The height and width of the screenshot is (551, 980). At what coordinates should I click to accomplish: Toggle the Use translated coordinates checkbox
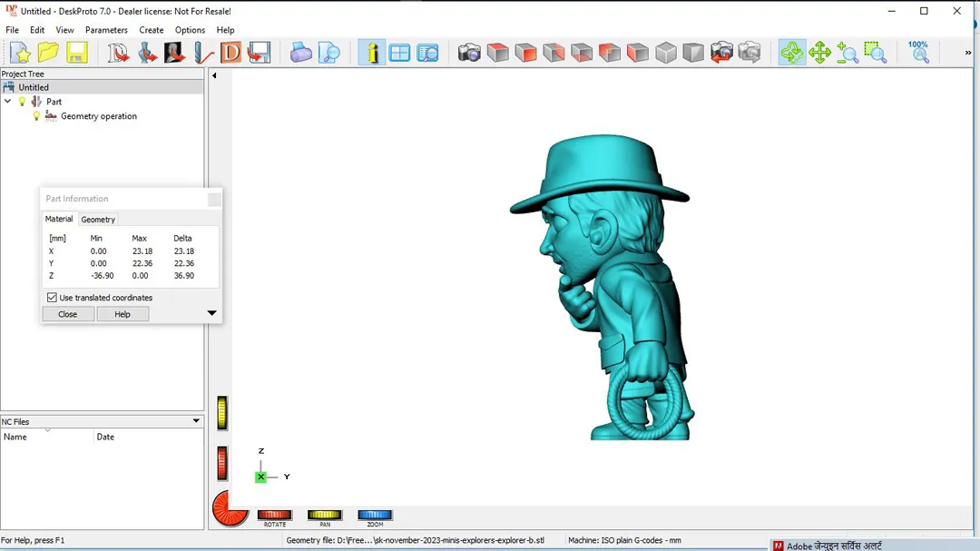point(52,298)
